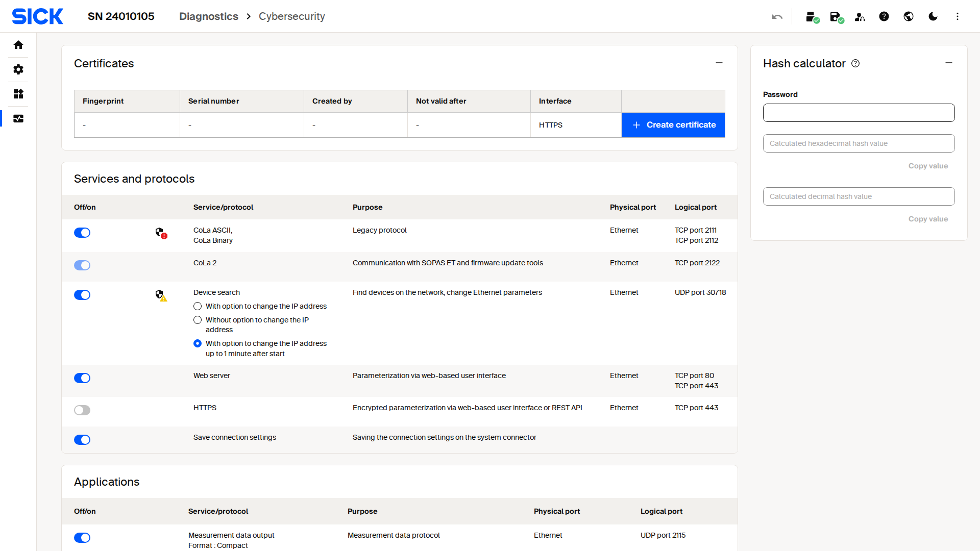
Task: Click the Fingerprint column header
Action: coord(127,101)
